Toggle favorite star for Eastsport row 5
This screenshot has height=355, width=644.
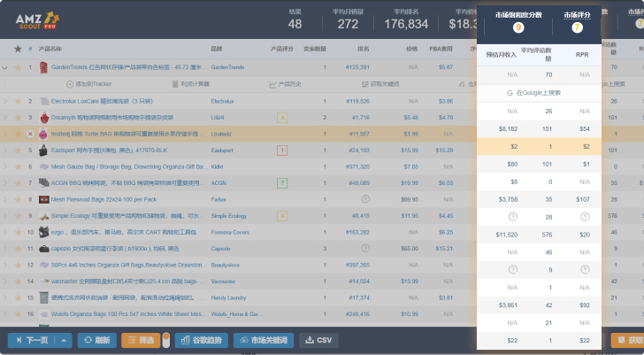pos(18,150)
